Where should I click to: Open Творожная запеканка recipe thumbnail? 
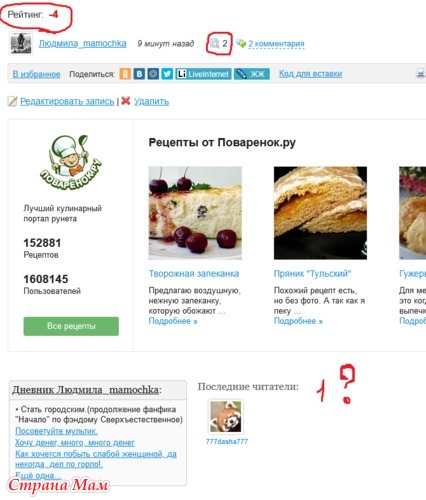pyautogui.click(x=195, y=213)
